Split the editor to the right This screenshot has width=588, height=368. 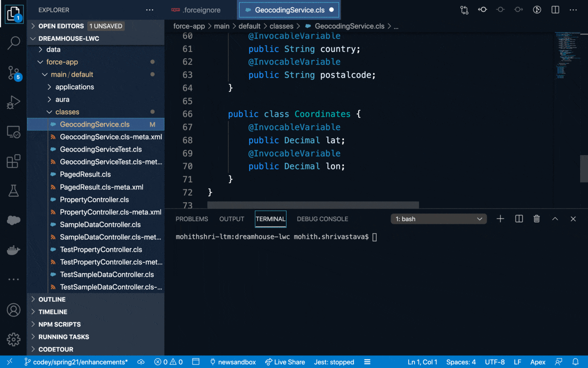tap(555, 10)
